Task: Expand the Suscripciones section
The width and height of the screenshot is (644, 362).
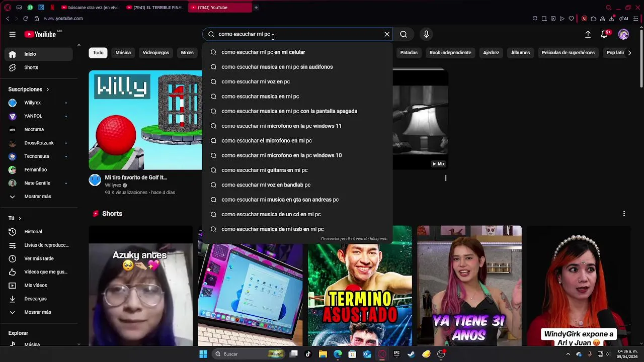Action: (x=29, y=89)
